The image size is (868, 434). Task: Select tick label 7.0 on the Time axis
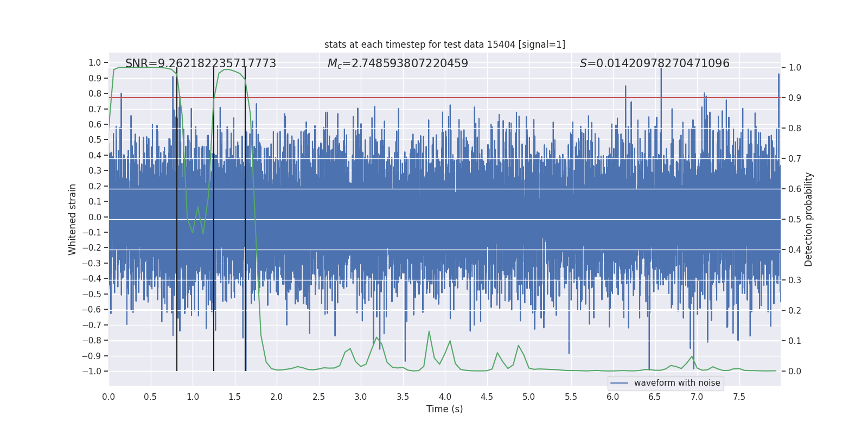pos(697,397)
